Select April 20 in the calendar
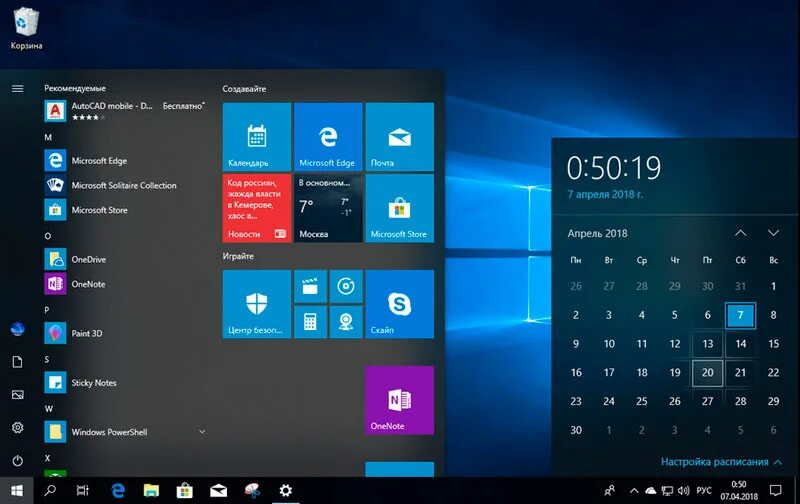Image resolution: width=800 pixels, height=504 pixels. coord(708,372)
